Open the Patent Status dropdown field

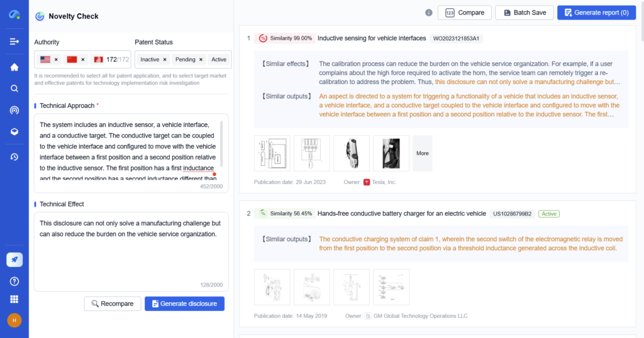click(229, 60)
